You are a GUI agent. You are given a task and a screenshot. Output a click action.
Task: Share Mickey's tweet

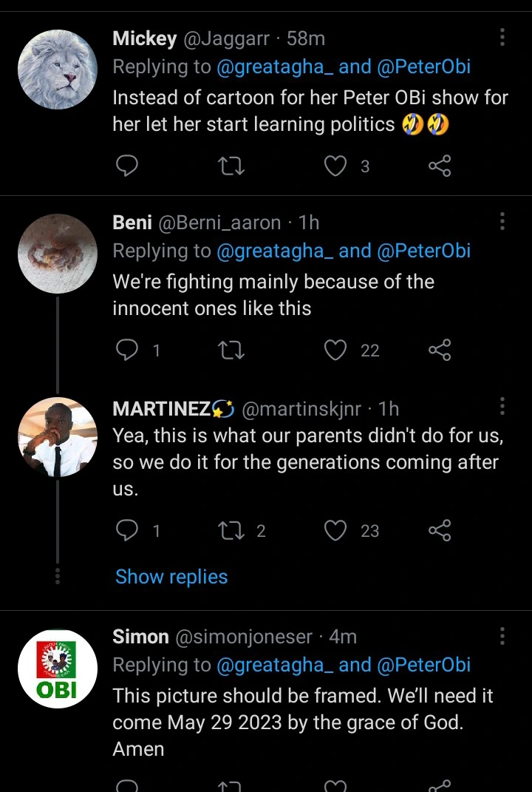(x=440, y=166)
